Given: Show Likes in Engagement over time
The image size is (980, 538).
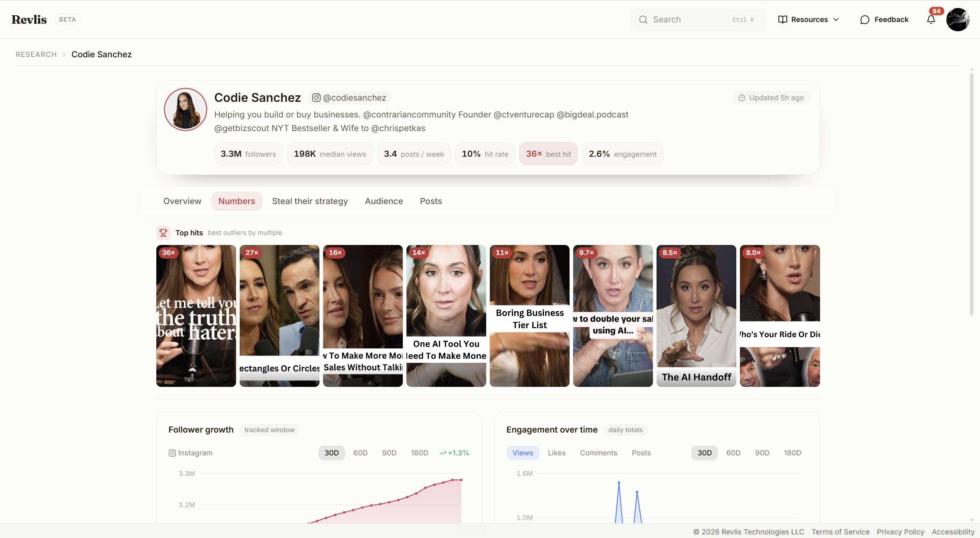Looking at the screenshot, I should 556,453.
